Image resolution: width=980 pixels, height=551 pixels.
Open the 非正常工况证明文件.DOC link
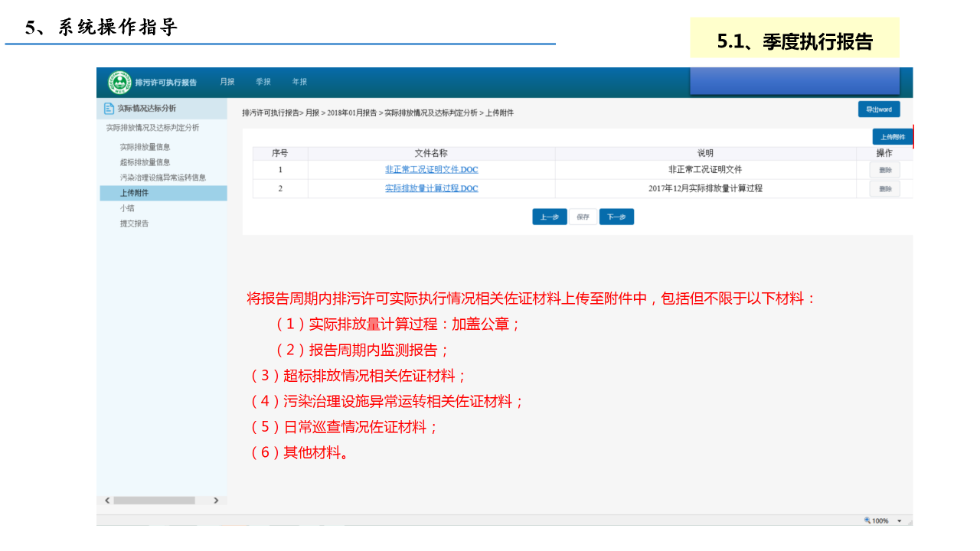point(431,170)
